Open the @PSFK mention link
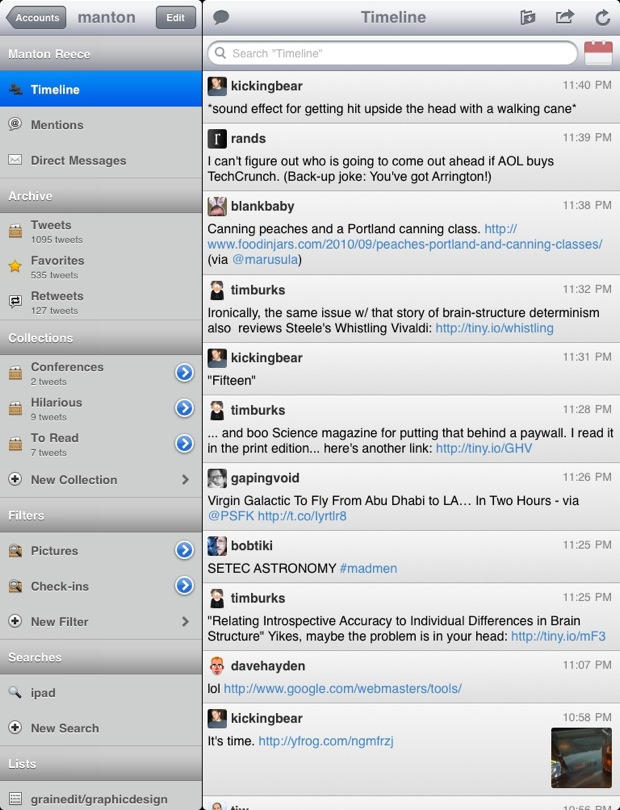This screenshot has width=620, height=810. [231, 516]
